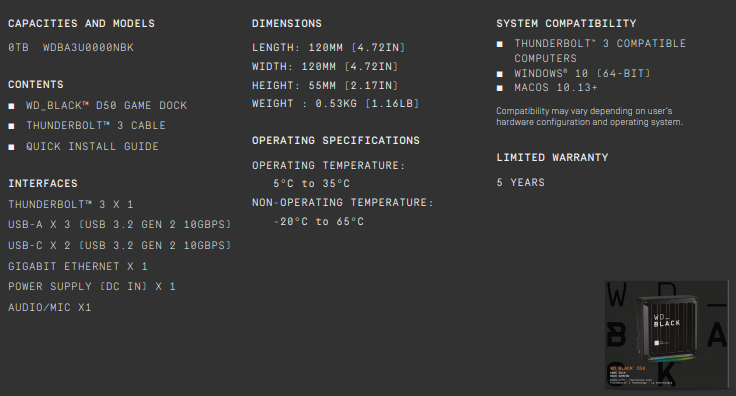This screenshot has width=736, height=396.
Task: Click the 'GIGABIT ETHERNET X 1' line
Action: tap(78, 267)
